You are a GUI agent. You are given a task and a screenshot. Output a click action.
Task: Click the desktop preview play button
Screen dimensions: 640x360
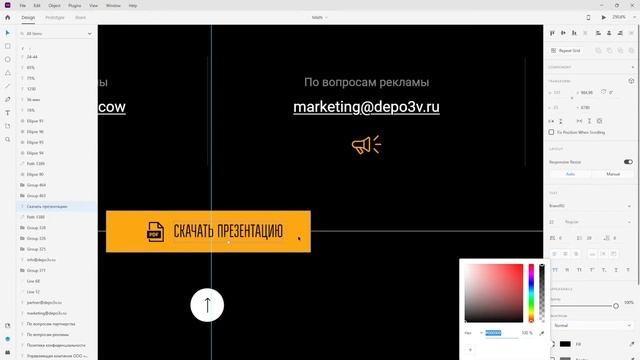pos(604,18)
